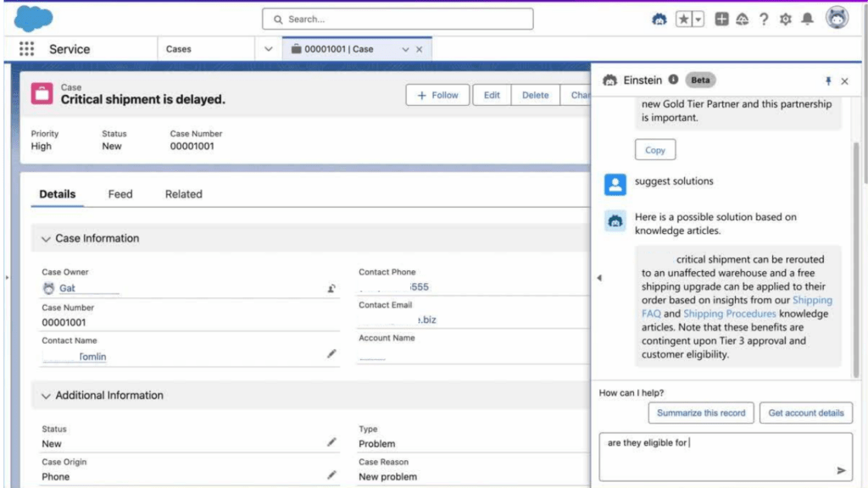Viewport: 868px width, 488px height.
Task: Open the 00001001 Case tab actions chevron
Action: click(x=405, y=49)
